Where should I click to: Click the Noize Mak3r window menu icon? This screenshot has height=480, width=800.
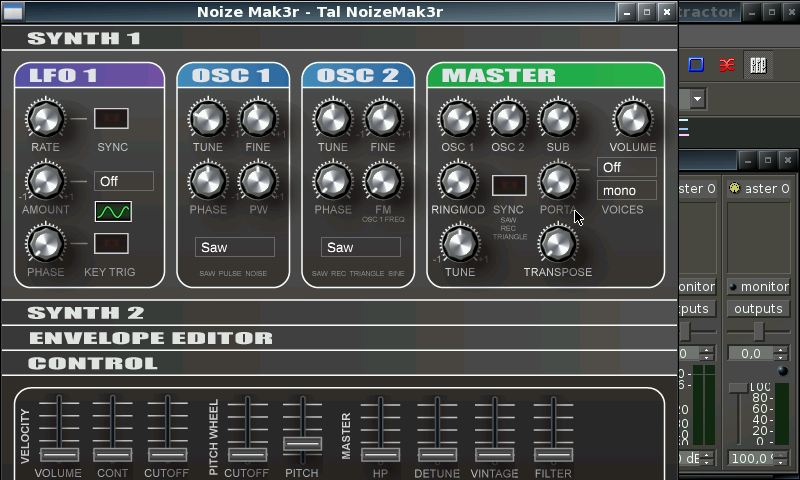pyautogui.click(x=13, y=11)
